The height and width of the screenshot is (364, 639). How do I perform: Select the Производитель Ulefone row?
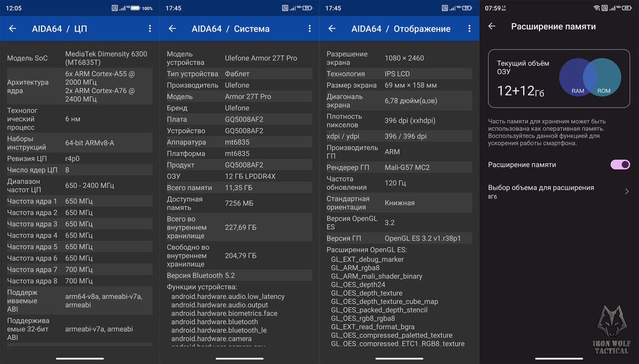240,85
